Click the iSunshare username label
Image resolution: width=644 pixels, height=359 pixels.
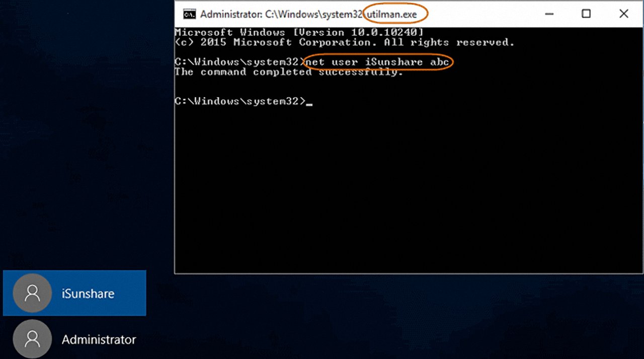(x=88, y=293)
